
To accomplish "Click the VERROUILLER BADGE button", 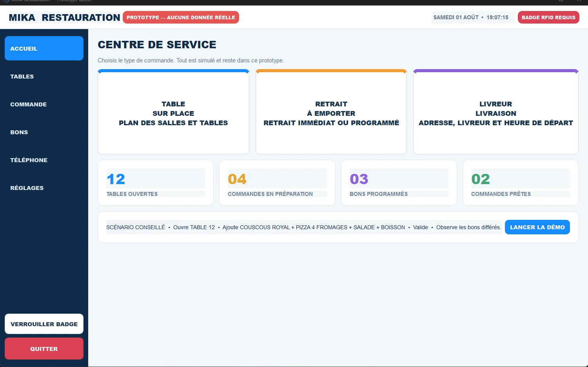I will [44, 324].
